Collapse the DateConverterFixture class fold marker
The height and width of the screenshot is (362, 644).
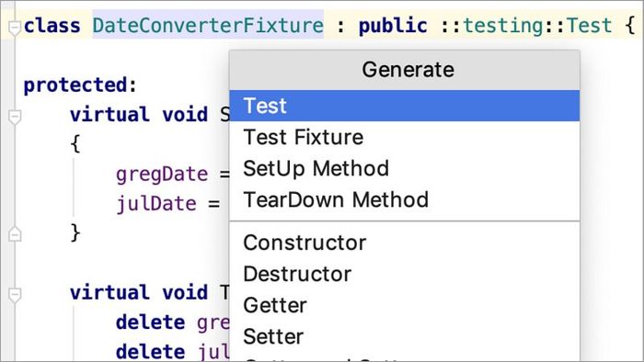(15, 28)
